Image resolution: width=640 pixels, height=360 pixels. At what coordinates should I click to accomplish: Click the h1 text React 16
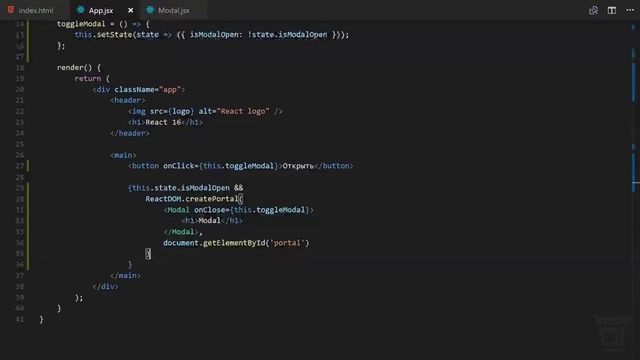pos(163,122)
